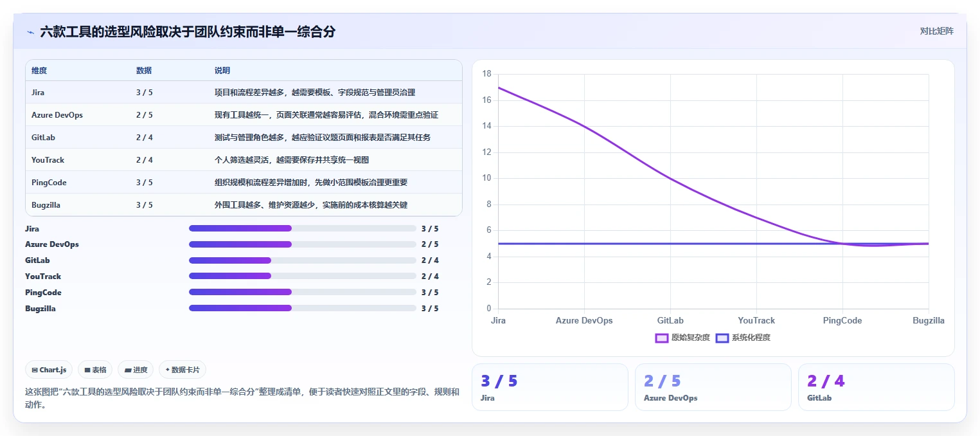This screenshot has height=436, width=980.
Task: Click the GitLab progress bar
Action: click(303, 260)
